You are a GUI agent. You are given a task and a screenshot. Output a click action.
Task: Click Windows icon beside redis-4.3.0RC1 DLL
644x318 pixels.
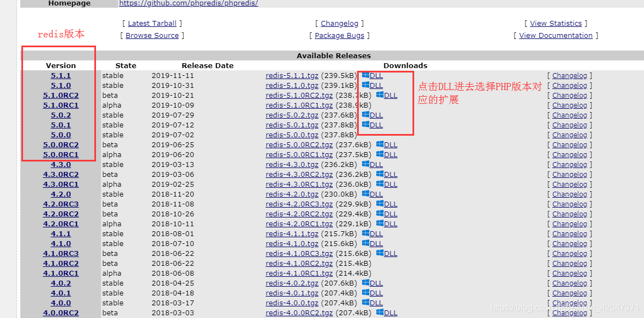[380, 184]
